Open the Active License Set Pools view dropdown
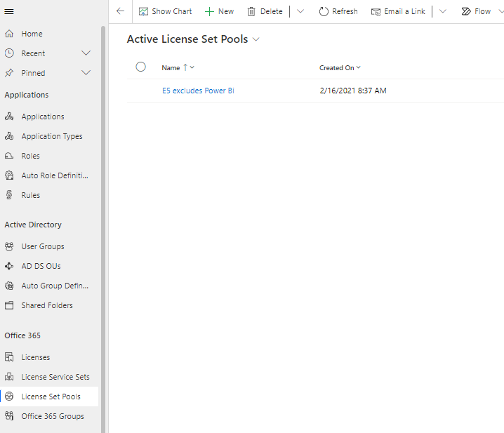 [x=256, y=40]
